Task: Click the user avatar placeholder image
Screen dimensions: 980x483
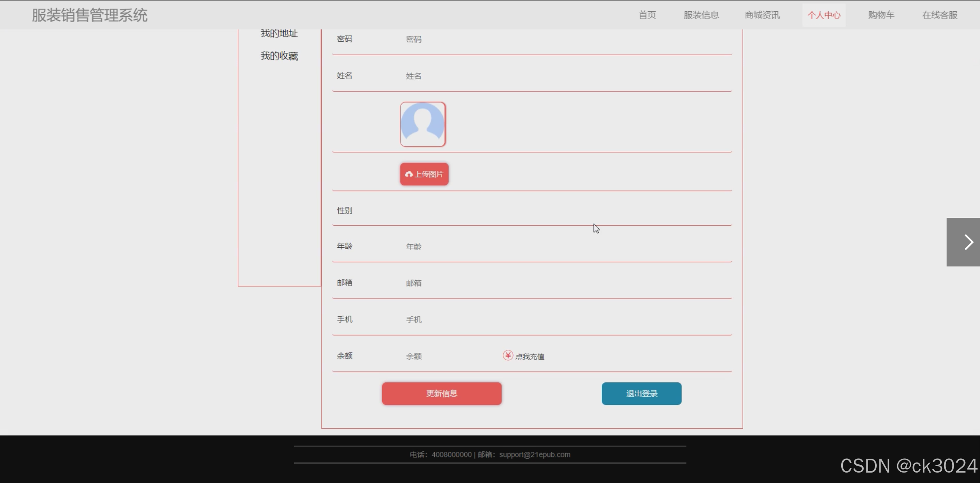Action: click(423, 125)
